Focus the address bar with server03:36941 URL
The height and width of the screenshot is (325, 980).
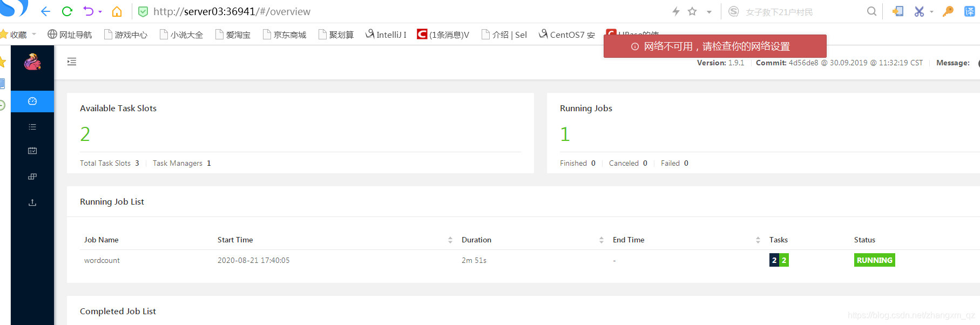[232, 11]
